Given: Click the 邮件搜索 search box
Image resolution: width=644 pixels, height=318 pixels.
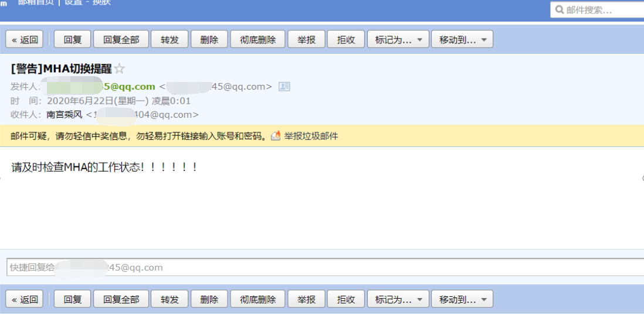Looking at the screenshot, I should pyautogui.click(x=597, y=10).
